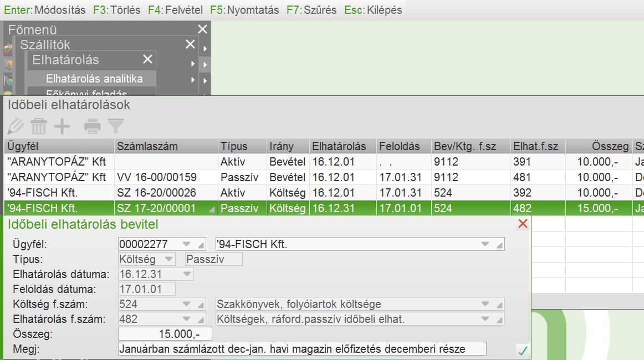Close the Elhatárolás submenu panel

click(147, 59)
